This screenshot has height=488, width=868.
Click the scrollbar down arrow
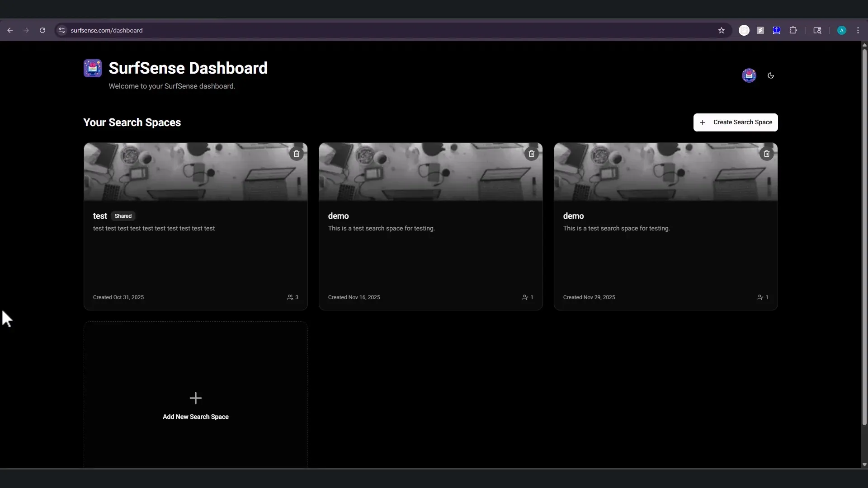pyautogui.click(x=864, y=465)
